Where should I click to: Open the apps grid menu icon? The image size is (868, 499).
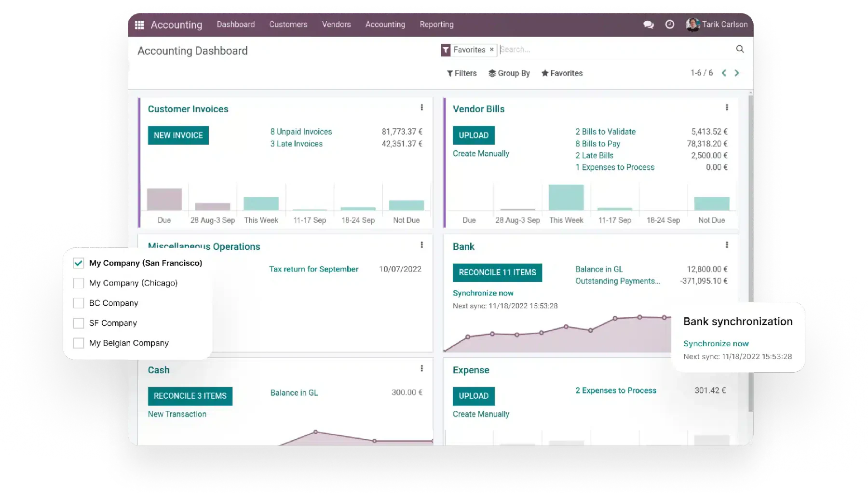tap(139, 25)
